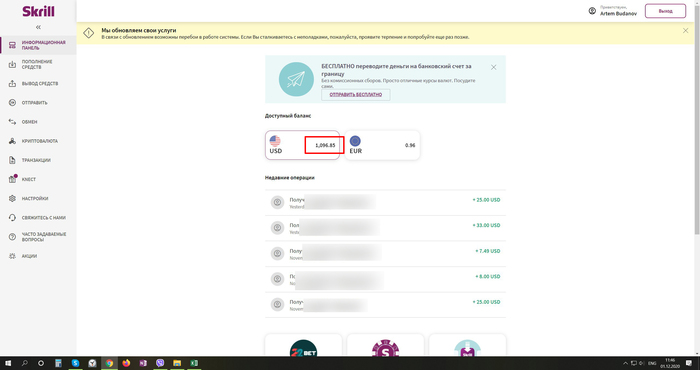Click the Skrill logo
Image resolution: width=700 pixels, height=370 pixels.
(38, 12)
